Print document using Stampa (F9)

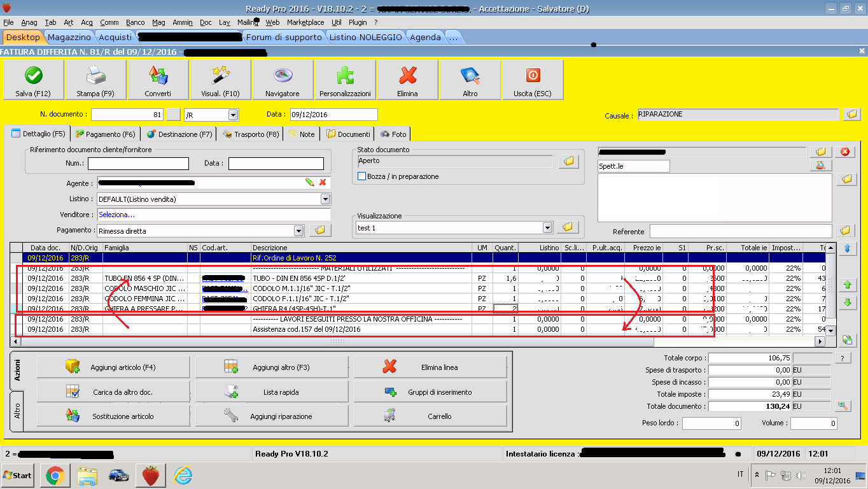tap(95, 80)
